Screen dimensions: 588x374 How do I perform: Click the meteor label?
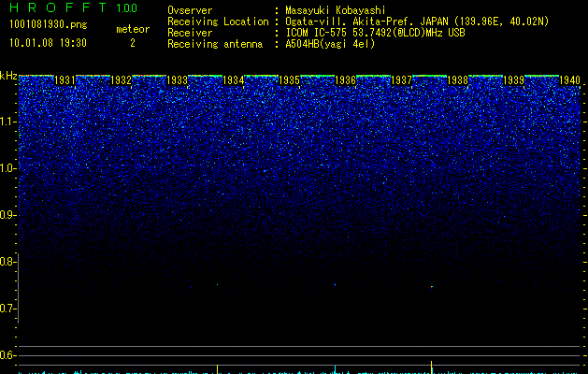[x=133, y=29]
